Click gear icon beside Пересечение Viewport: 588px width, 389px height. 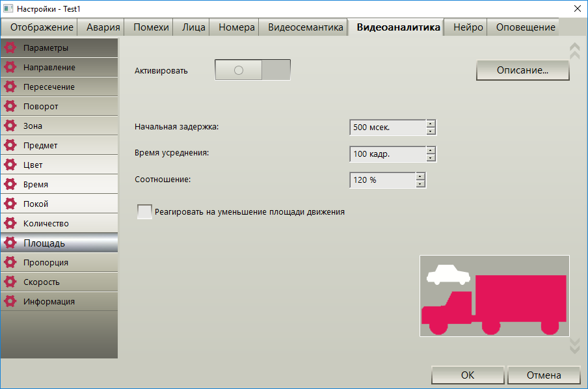click(10, 87)
